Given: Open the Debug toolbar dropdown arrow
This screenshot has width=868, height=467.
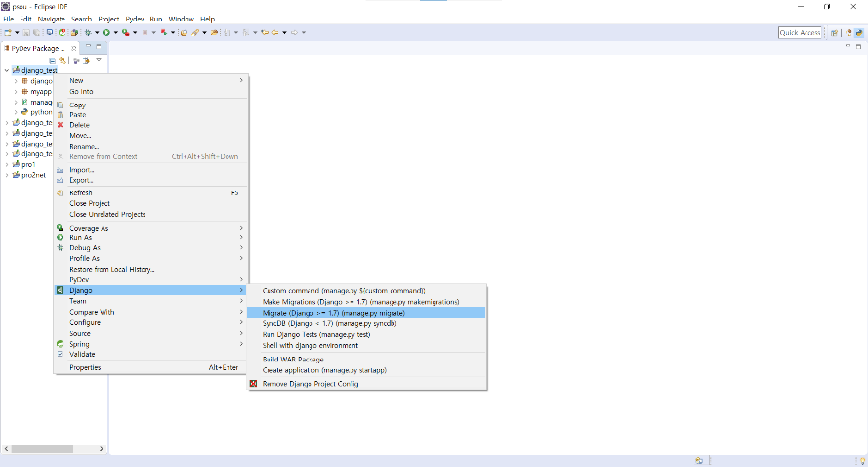Looking at the screenshot, I should coord(97,32).
